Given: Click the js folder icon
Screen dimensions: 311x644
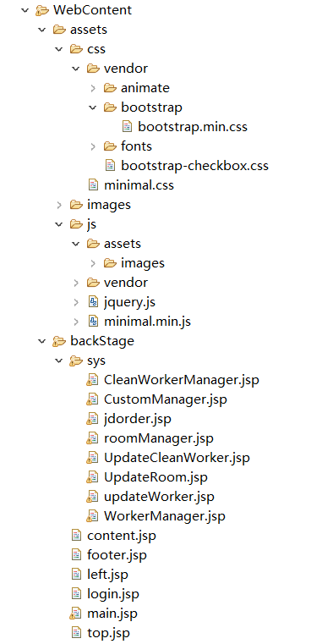Looking at the screenshot, I should [x=77, y=224].
